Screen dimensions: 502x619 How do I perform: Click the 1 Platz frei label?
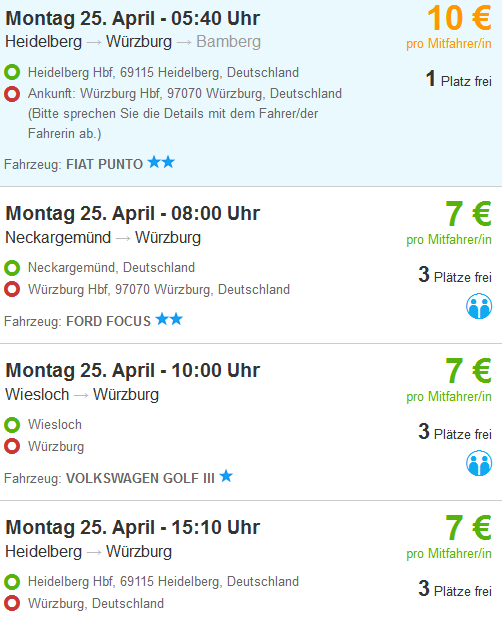point(459,79)
